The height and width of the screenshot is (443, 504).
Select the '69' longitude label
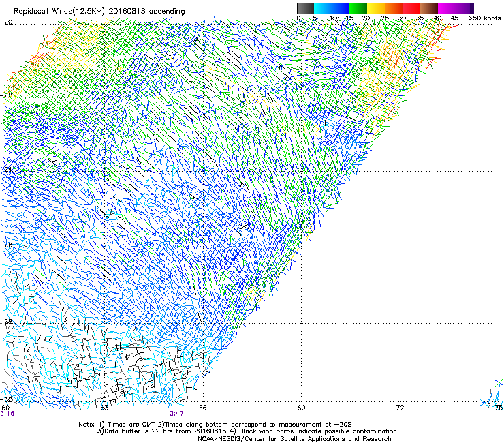point(301,408)
